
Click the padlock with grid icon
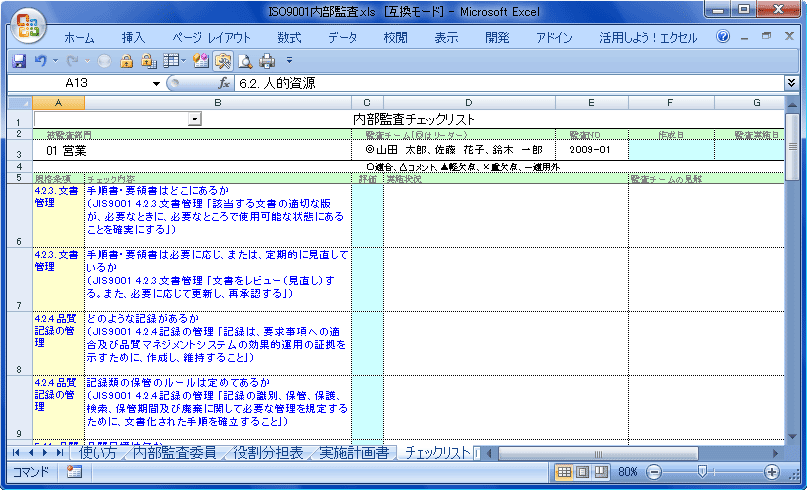pos(149,61)
